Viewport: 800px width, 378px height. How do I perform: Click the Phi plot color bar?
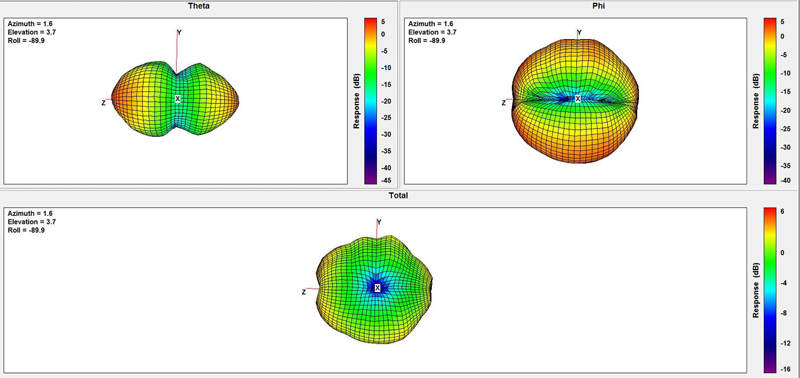pyautogui.click(x=770, y=100)
